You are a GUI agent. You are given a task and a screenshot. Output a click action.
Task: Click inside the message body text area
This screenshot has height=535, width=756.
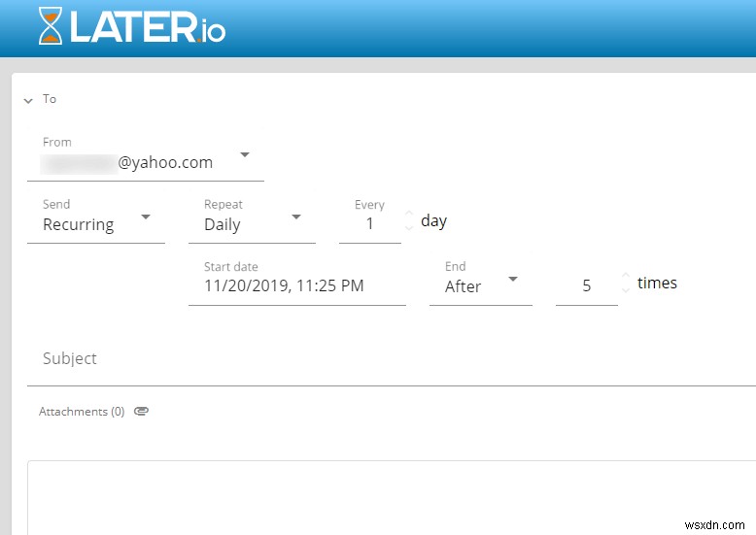click(x=389, y=495)
